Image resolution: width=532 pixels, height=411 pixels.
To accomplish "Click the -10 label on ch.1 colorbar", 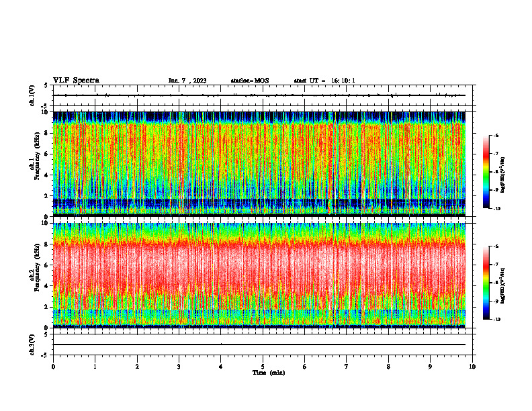I will [496, 209].
